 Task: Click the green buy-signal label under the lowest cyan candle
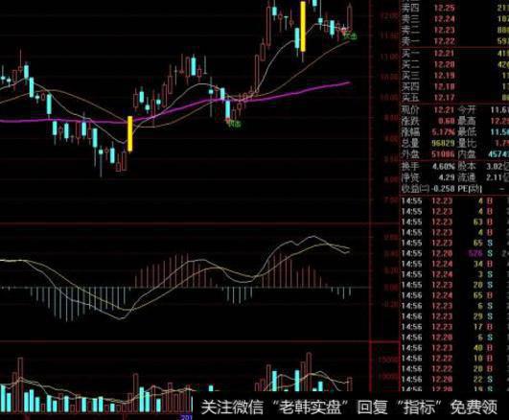click(x=235, y=124)
